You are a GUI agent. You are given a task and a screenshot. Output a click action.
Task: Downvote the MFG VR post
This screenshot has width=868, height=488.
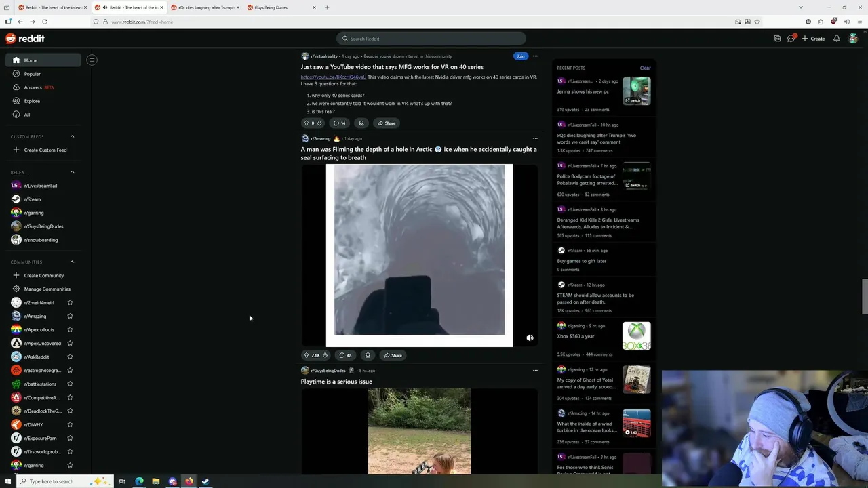click(319, 123)
